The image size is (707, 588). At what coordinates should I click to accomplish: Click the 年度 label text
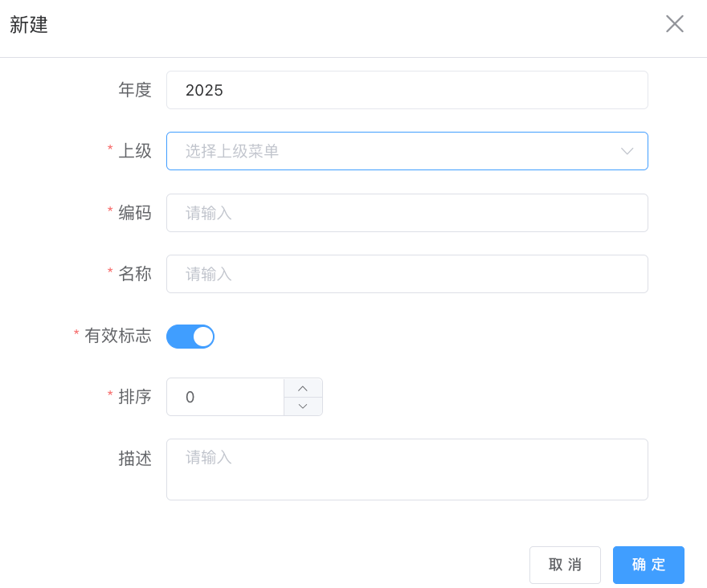coord(135,90)
